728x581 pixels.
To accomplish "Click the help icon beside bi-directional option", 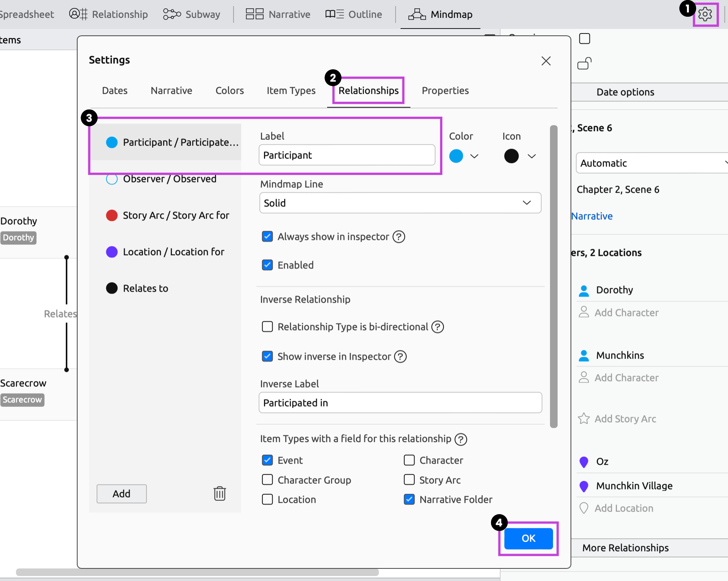I will 437,327.
